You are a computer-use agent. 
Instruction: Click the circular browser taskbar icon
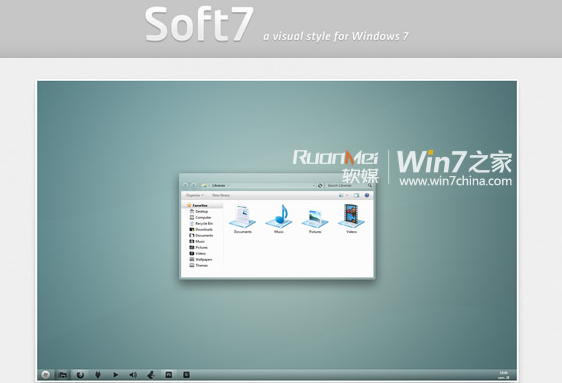point(80,375)
